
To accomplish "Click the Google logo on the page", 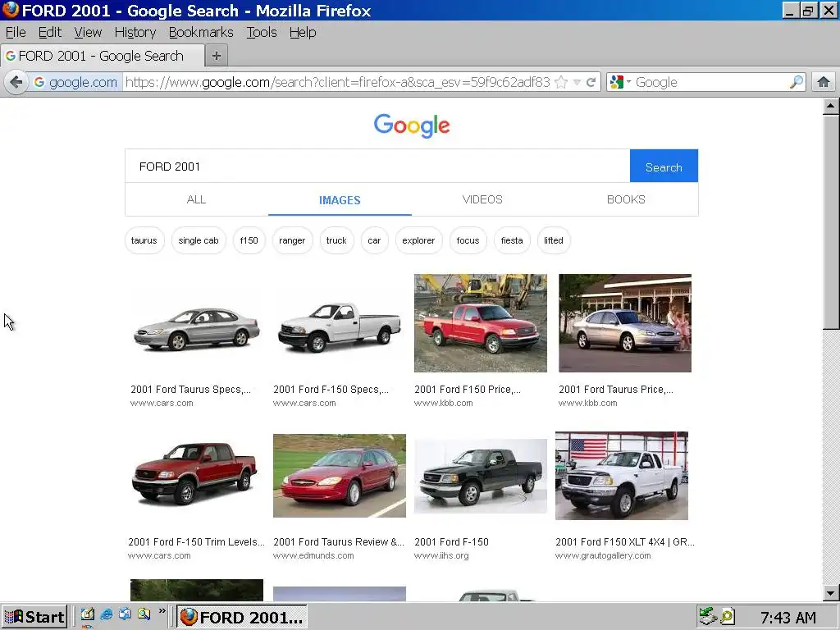I will pos(412,126).
